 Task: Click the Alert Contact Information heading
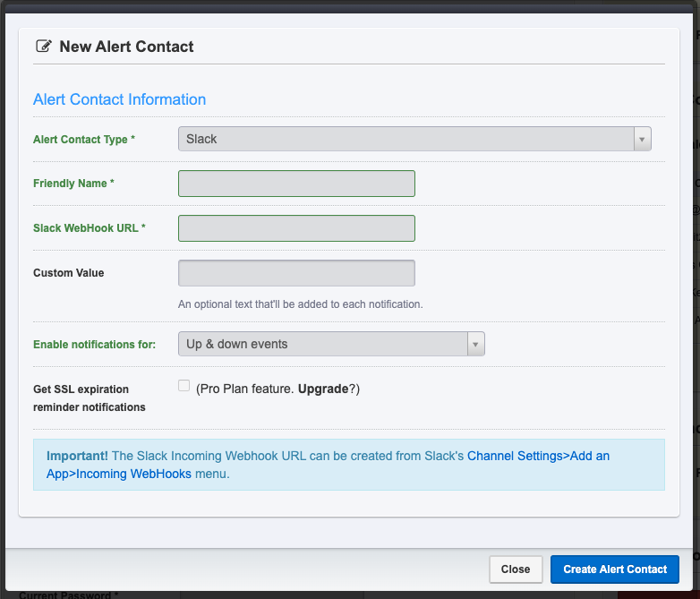tap(119, 99)
